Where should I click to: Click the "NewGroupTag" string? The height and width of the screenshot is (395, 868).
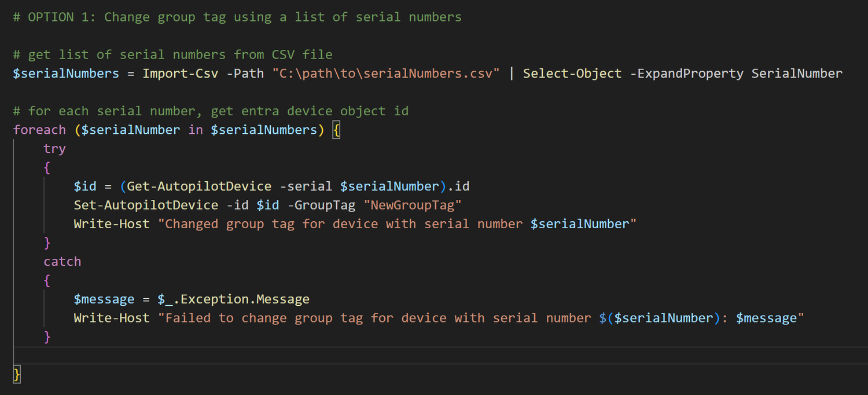point(412,205)
